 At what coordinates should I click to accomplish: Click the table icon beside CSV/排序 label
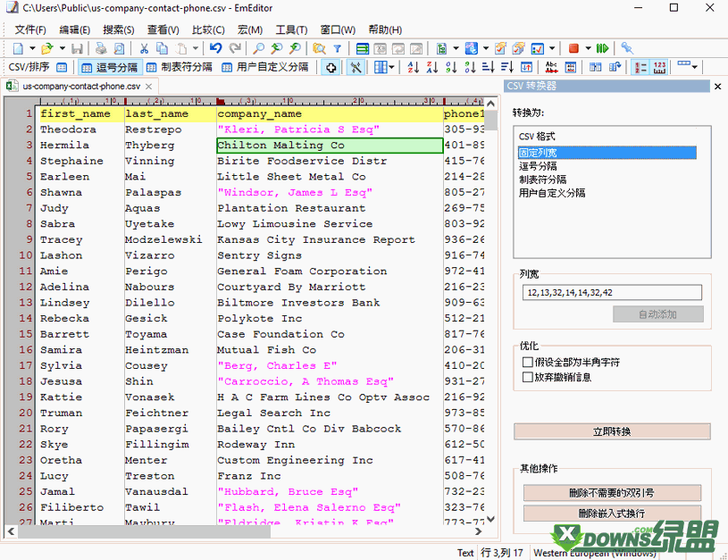62,68
